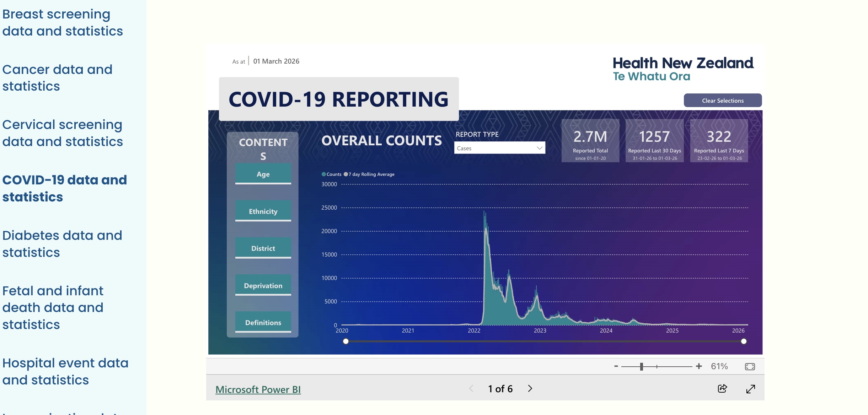Open report in full-screen mode

point(750,389)
